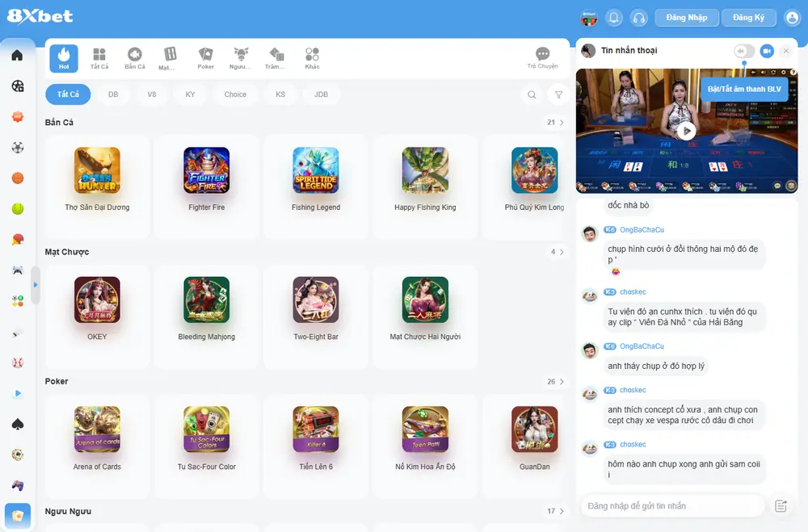Click the Đăng Nhập login button
The width and height of the screenshot is (808, 532).
click(x=686, y=18)
